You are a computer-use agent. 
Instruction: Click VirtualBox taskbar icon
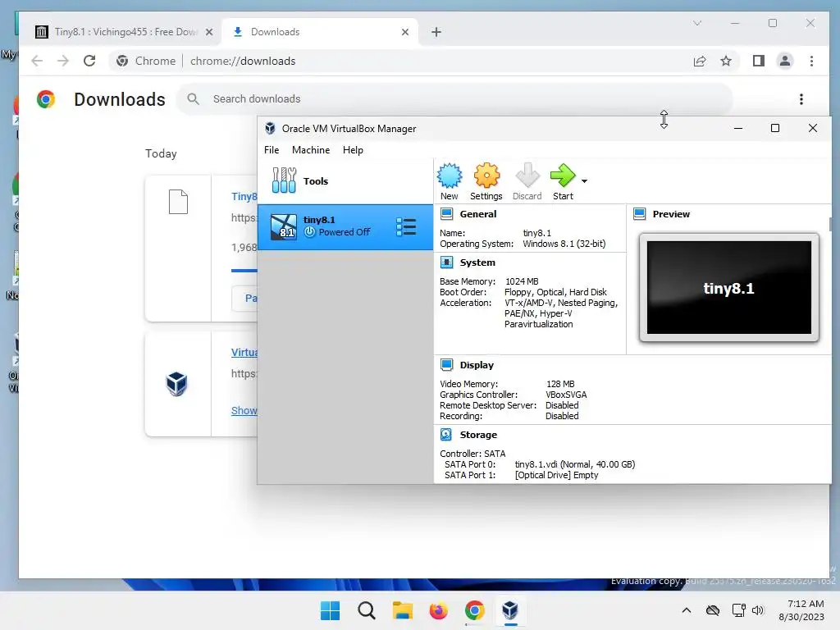pos(510,610)
